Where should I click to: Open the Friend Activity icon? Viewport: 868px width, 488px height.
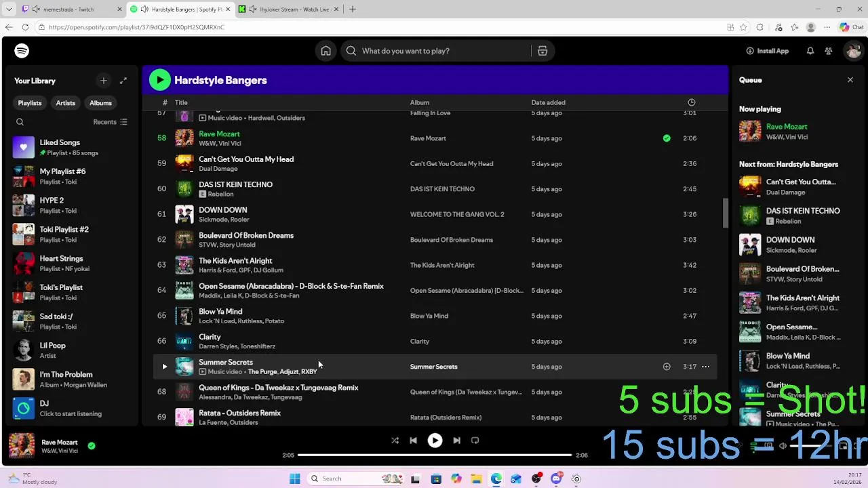point(829,51)
